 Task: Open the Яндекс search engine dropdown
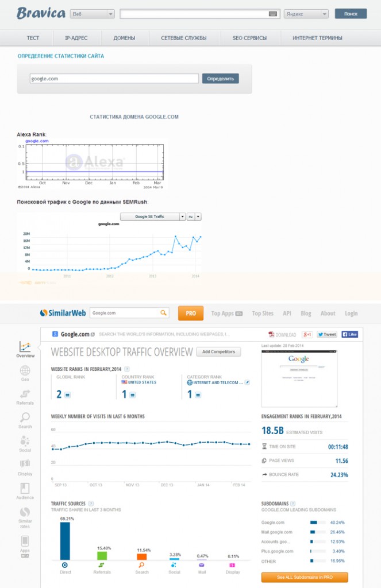point(306,14)
